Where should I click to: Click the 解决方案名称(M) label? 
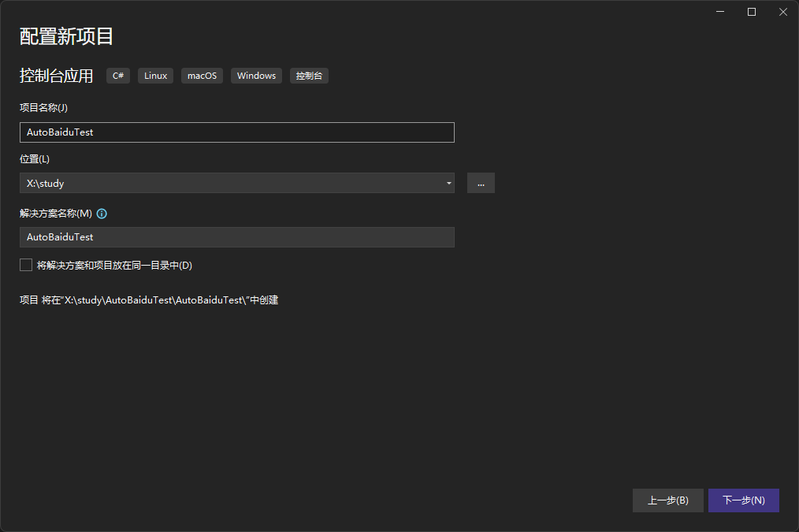tap(56, 214)
